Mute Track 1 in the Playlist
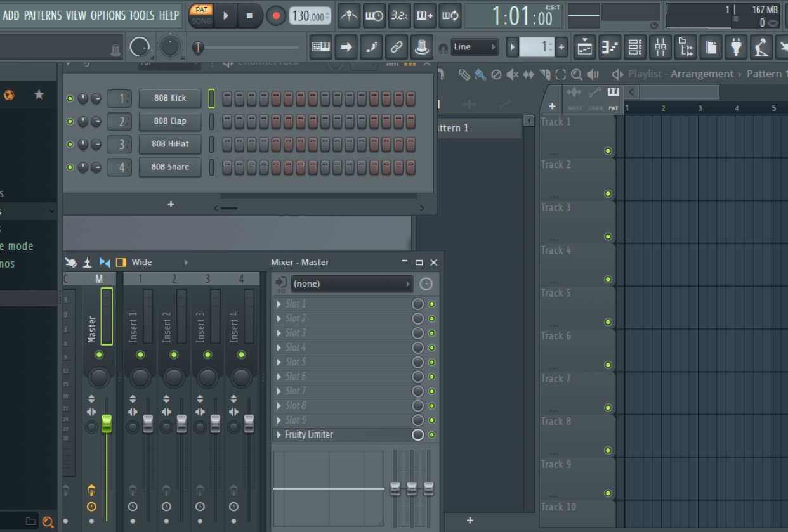 click(608, 151)
